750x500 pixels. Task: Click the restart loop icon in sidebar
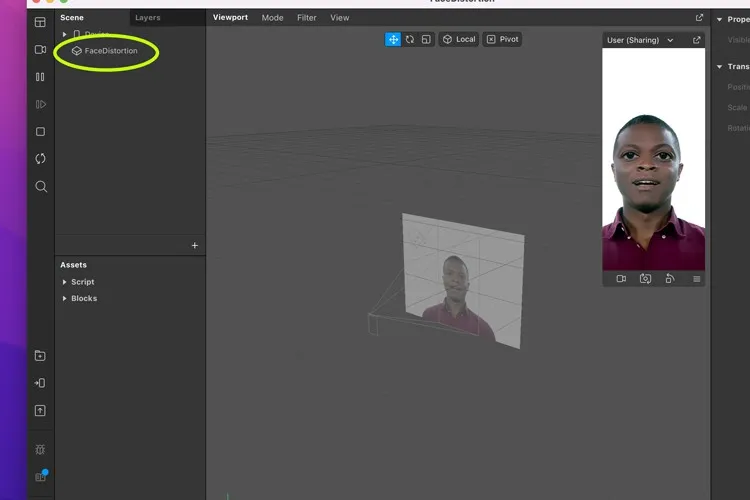tap(40, 159)
